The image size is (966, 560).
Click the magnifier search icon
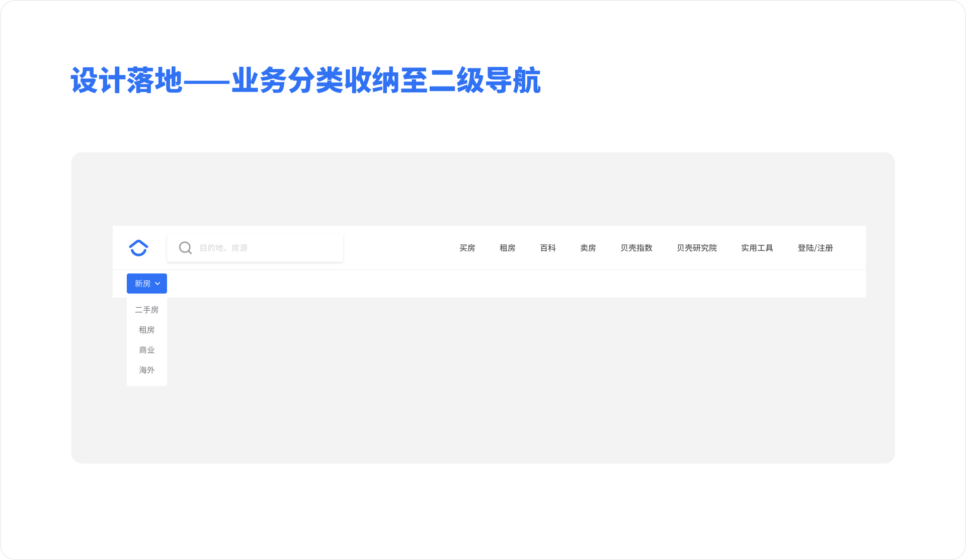point(185,248)
